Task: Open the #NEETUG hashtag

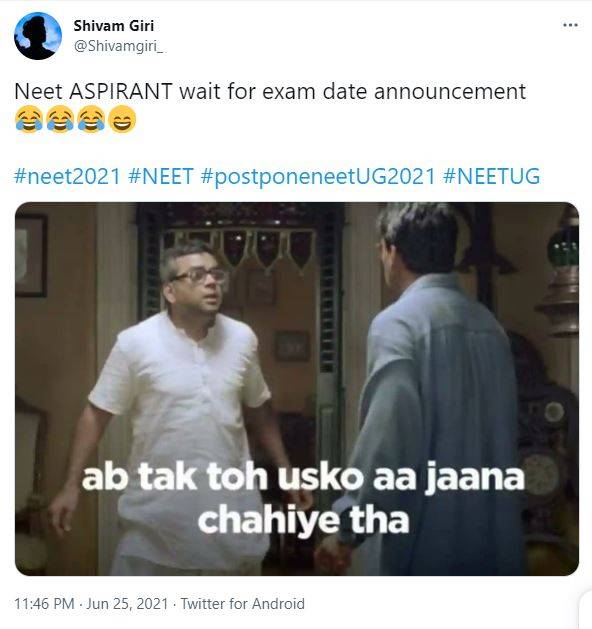Action: pos(491,176)
